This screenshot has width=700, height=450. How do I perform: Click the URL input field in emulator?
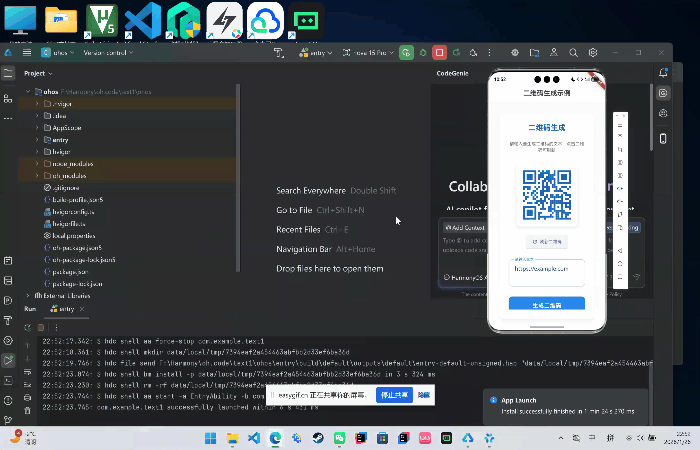click(546, 273)
